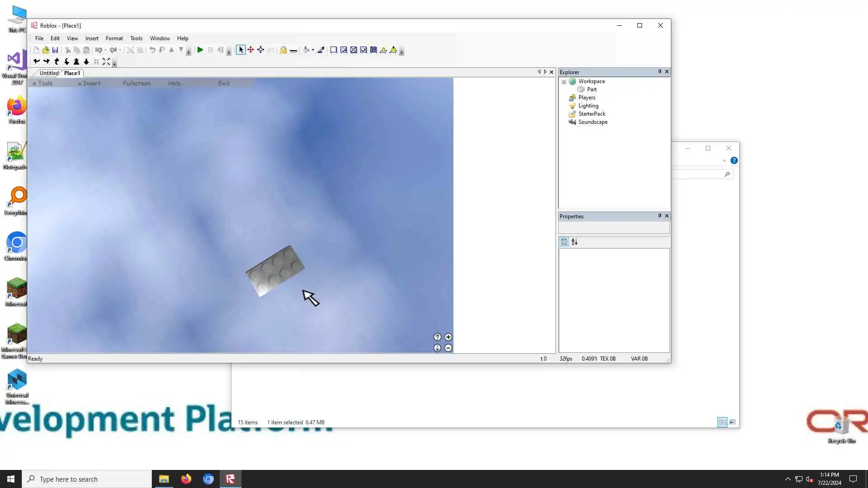Viewport: 868px width, 488px height.
Task: Click the zoom extents icon
Action: point(106,61)
